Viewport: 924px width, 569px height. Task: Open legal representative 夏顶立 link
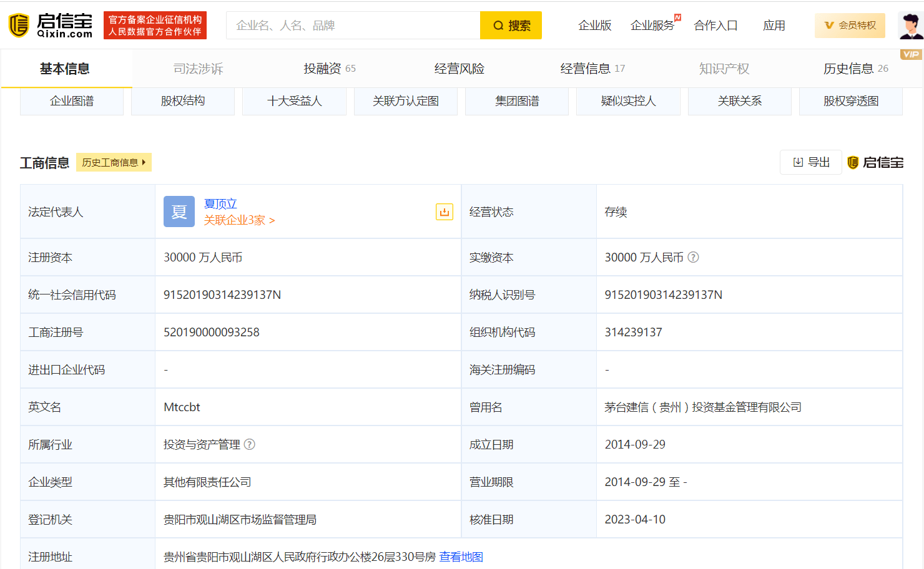pyautogui.click(x=220, y=204)
